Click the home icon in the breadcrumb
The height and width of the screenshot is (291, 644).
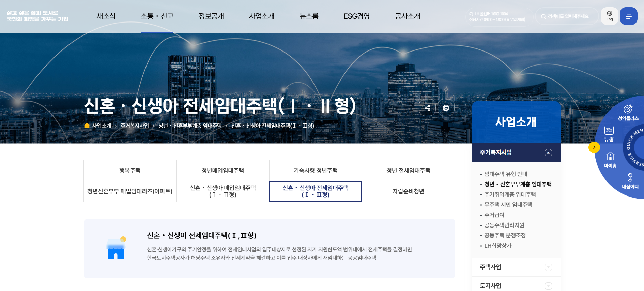click(87, 126)
